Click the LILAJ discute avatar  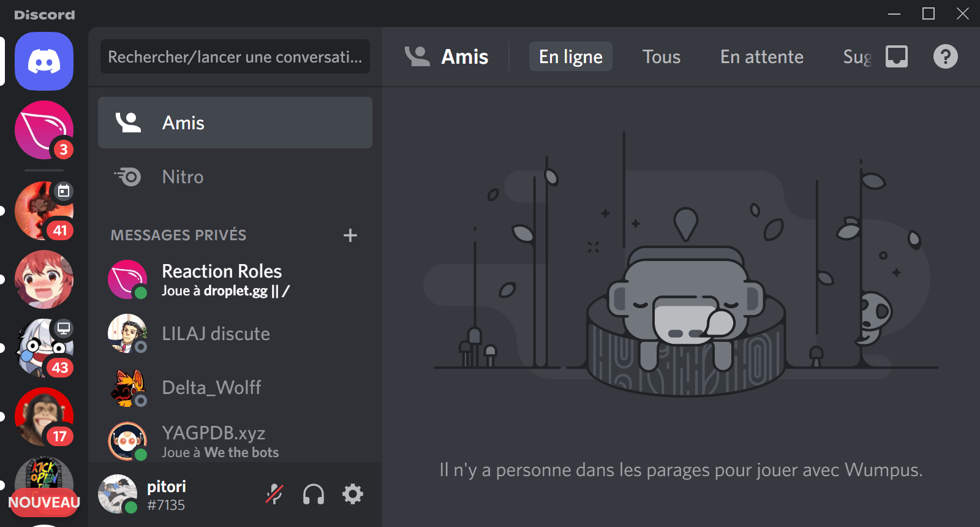coord(127,333)
